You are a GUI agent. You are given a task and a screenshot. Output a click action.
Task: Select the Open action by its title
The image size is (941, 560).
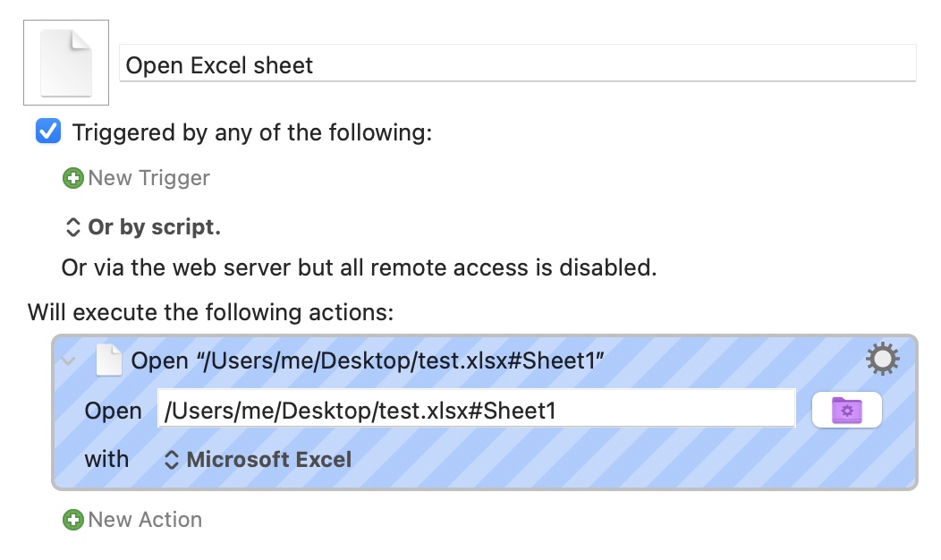pyautogui.click(x=368, y=361)
